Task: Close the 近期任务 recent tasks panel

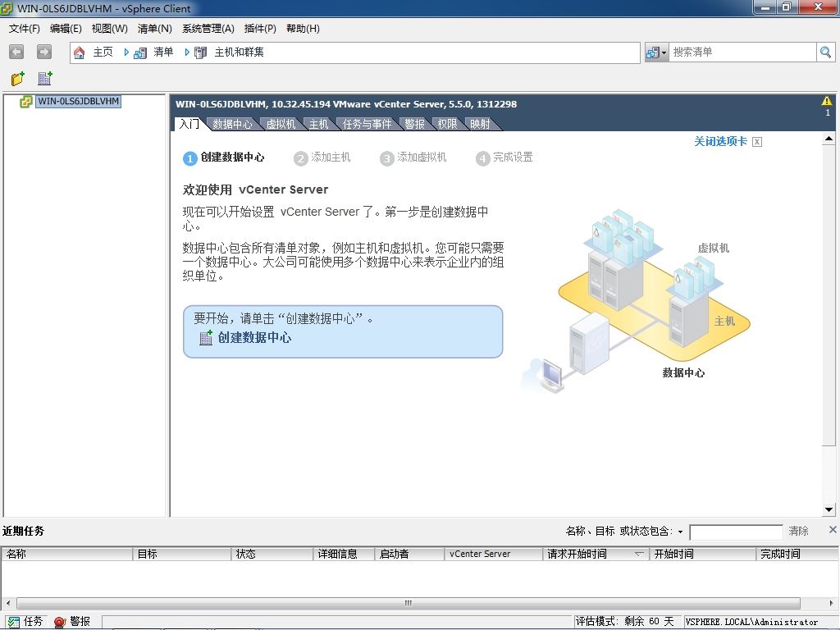Action: 833,530
